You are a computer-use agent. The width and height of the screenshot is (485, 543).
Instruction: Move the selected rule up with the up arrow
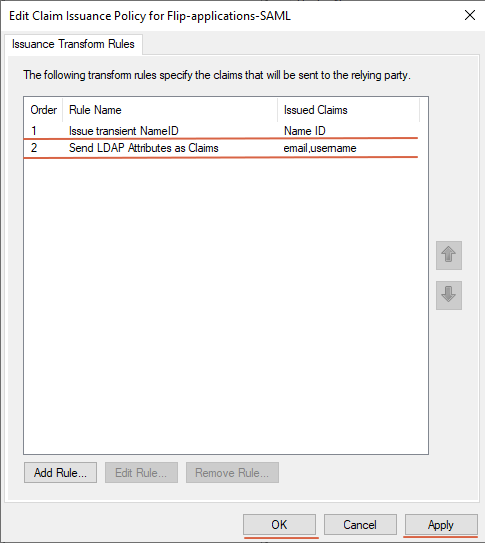[449, 255]
